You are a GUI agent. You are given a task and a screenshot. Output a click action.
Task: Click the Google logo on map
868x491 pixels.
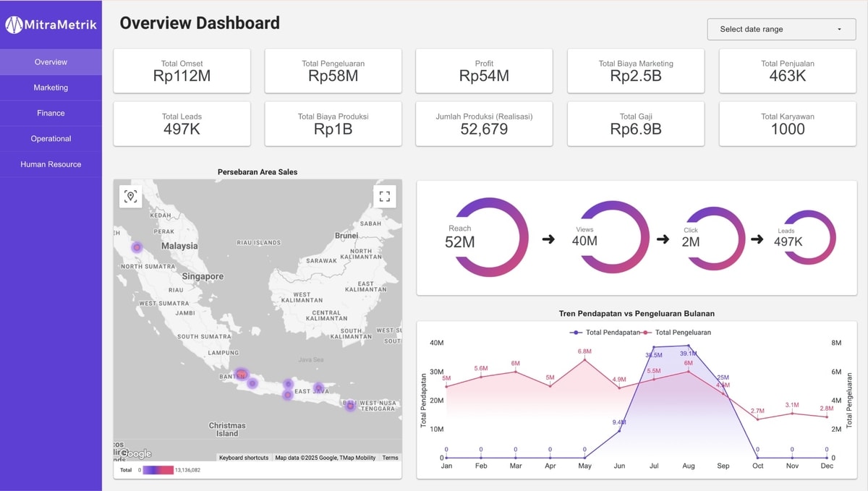click(x=135, y=453)
